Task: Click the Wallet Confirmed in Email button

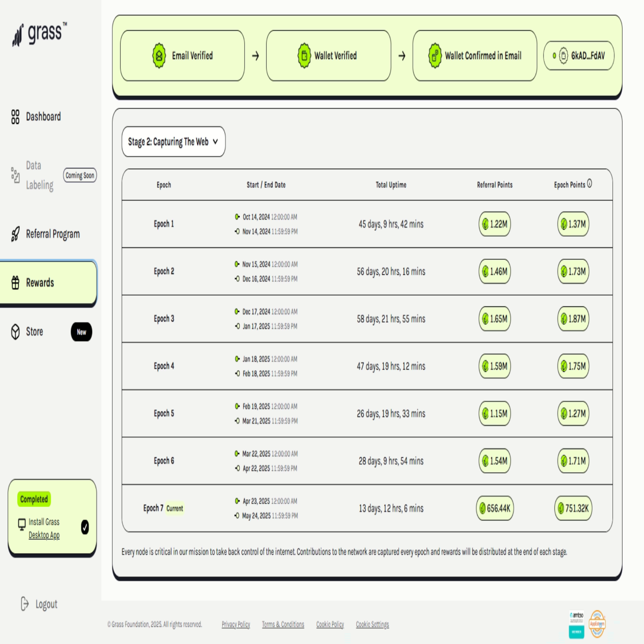Action: pyautogui.click(x=475, y=56)
